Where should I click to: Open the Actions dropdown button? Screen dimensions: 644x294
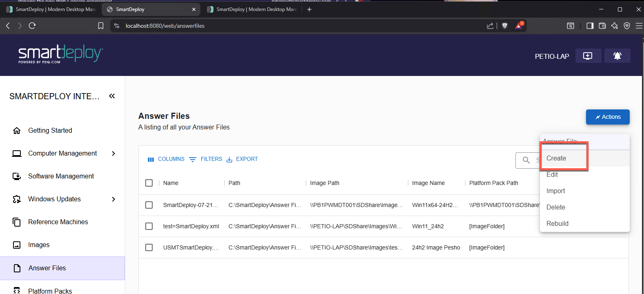[x=607, y=117]
